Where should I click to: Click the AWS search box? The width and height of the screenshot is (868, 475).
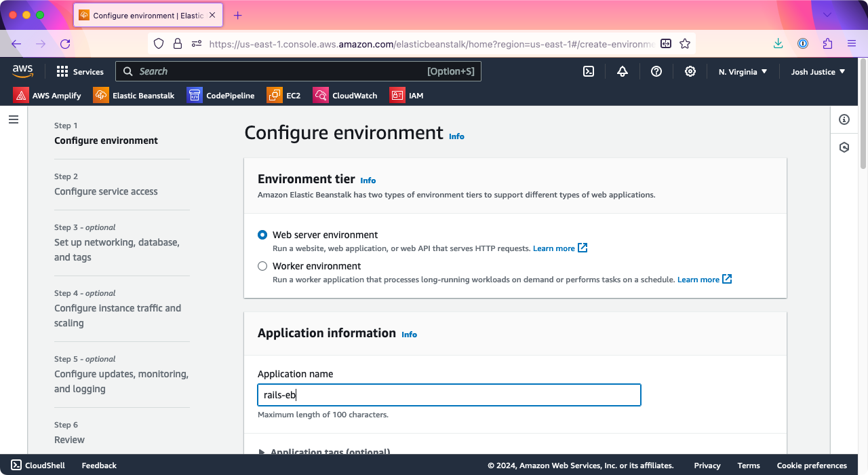click(298, 71)
